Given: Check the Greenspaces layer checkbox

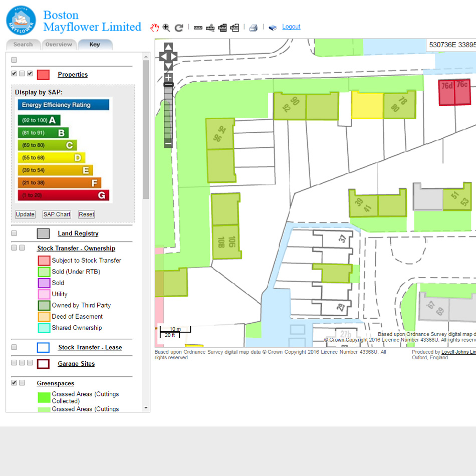Looking at the screenshot, I should (x=14, y=383).
